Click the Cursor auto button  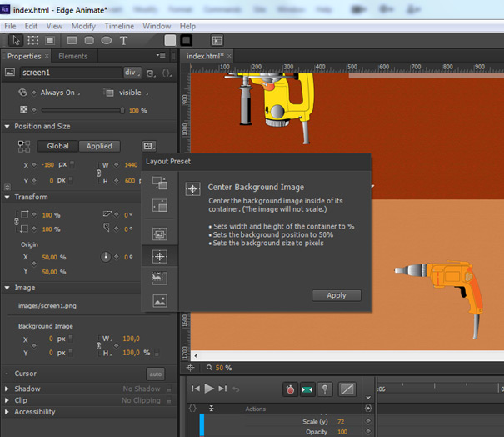click(155, 374)
